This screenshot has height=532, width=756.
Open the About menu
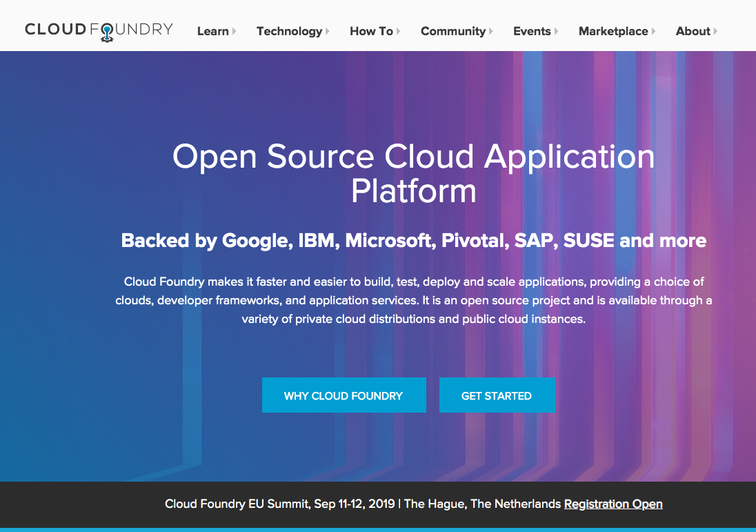(x=693, y=31)
